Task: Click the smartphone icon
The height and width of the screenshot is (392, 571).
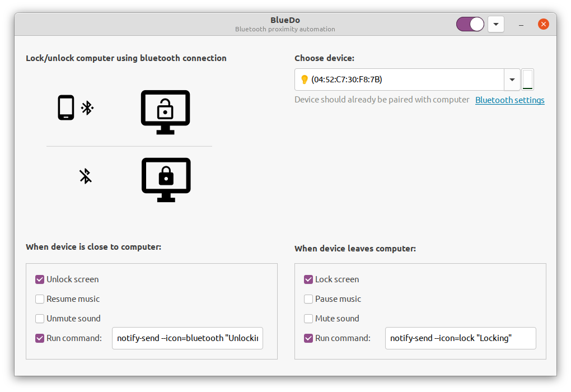Action: (66, 108)
